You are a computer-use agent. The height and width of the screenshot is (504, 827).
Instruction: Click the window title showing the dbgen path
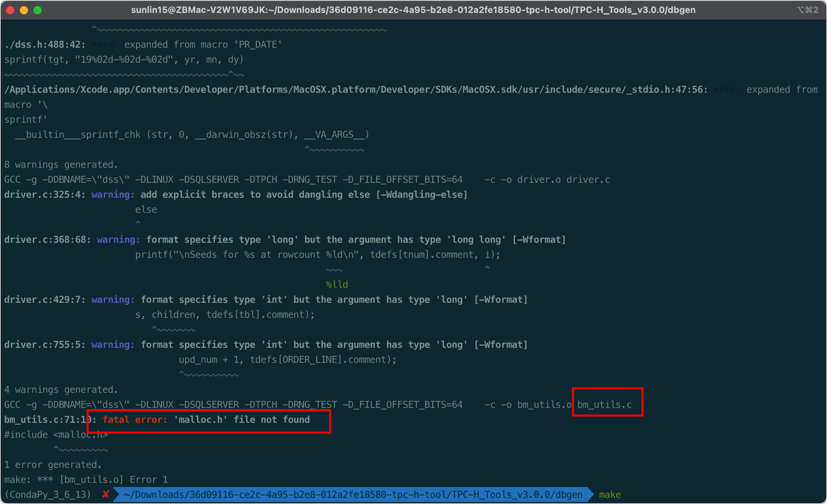point(413,10)
